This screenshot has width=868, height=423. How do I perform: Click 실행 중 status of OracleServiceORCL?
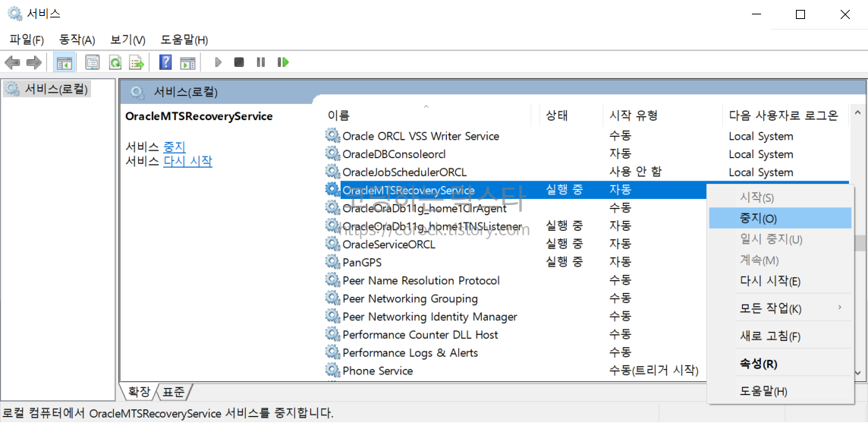tap(564, 244)
